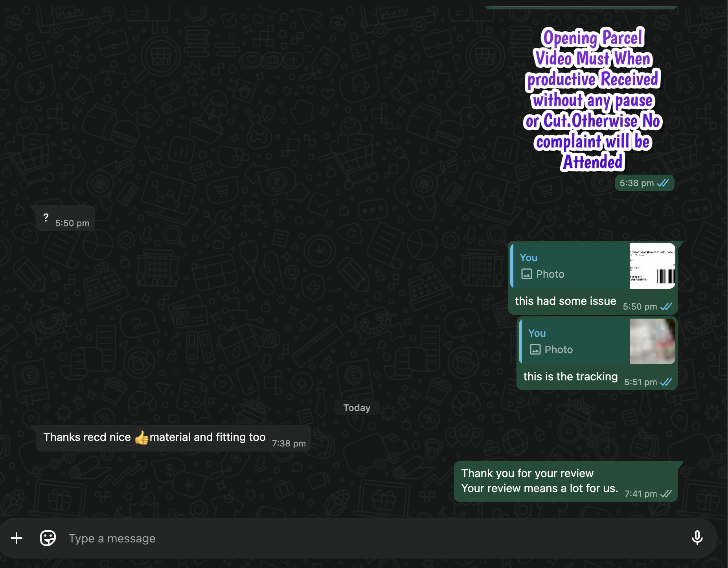Open the emoji sticker picker
Viewport: 728px width, 568px height.
point(48,538)
